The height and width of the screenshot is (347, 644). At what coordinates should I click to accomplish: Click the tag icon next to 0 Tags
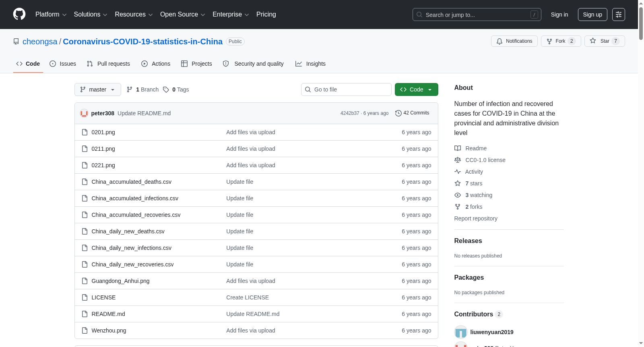tap(166, 89)
